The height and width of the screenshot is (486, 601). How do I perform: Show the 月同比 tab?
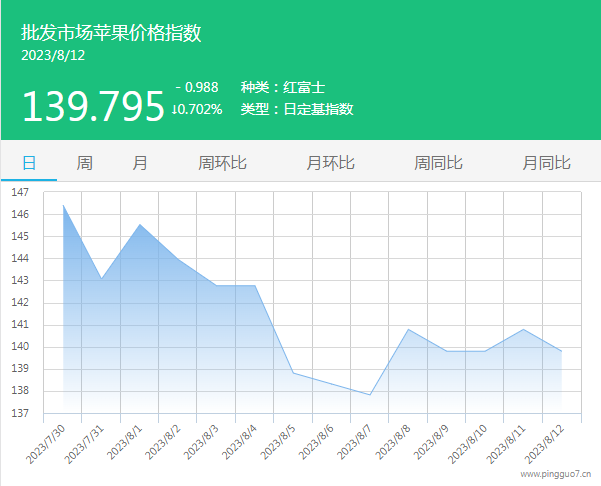pos(546,163)
